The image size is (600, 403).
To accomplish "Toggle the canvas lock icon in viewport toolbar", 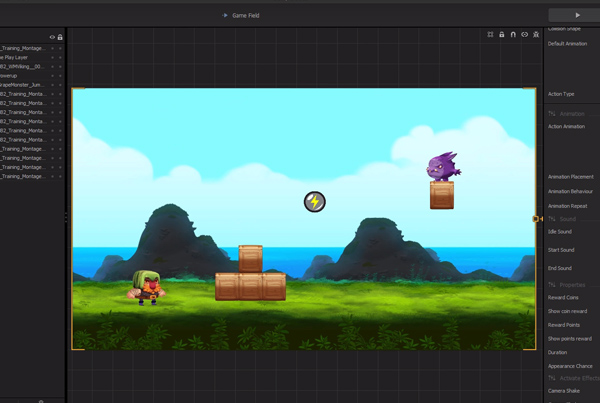I will (502, 34).
